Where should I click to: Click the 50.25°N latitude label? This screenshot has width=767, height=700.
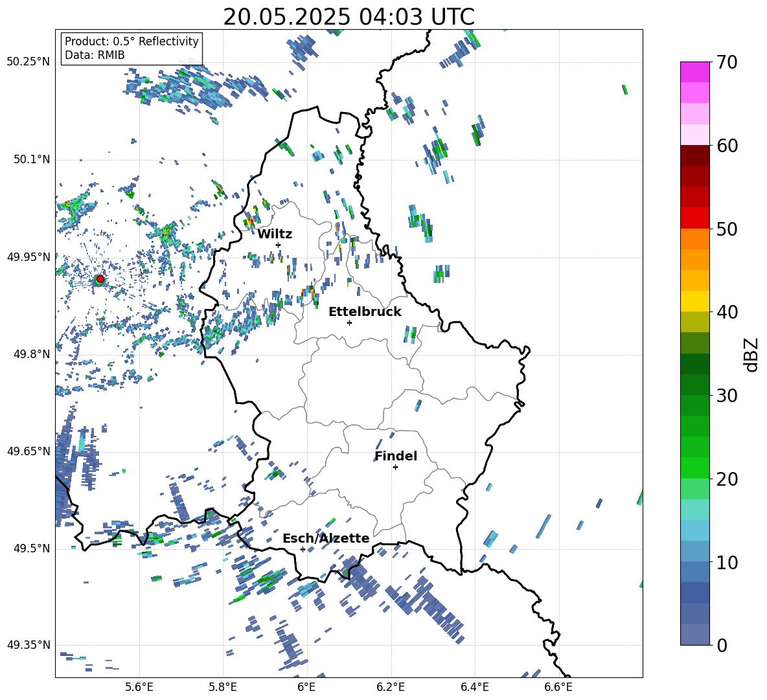click(x=29, y=62)
